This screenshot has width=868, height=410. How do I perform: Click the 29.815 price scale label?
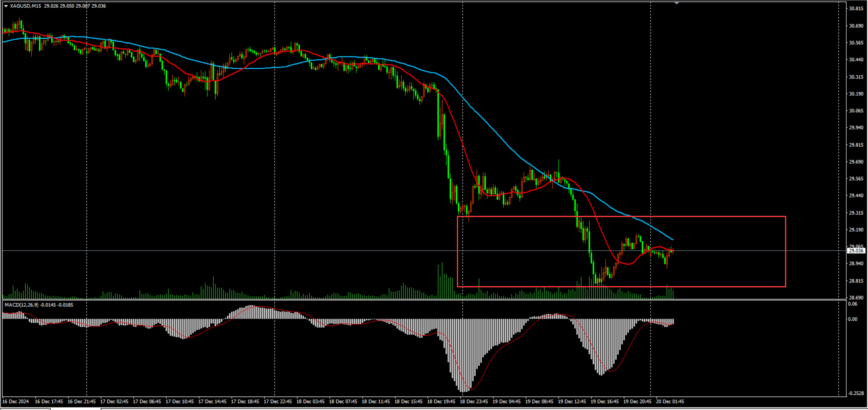pyautogui.click(x=856, y=145)
